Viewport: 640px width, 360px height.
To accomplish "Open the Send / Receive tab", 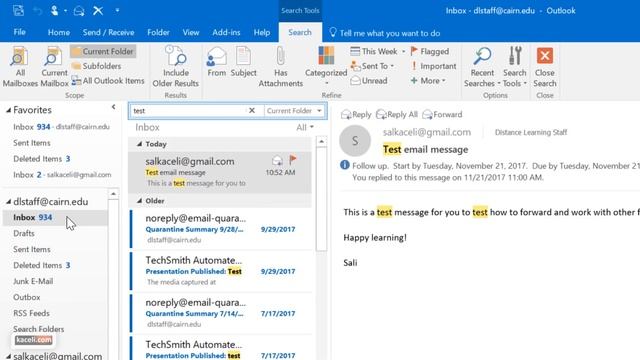I will pyautogui.click(x=108, y=32).
